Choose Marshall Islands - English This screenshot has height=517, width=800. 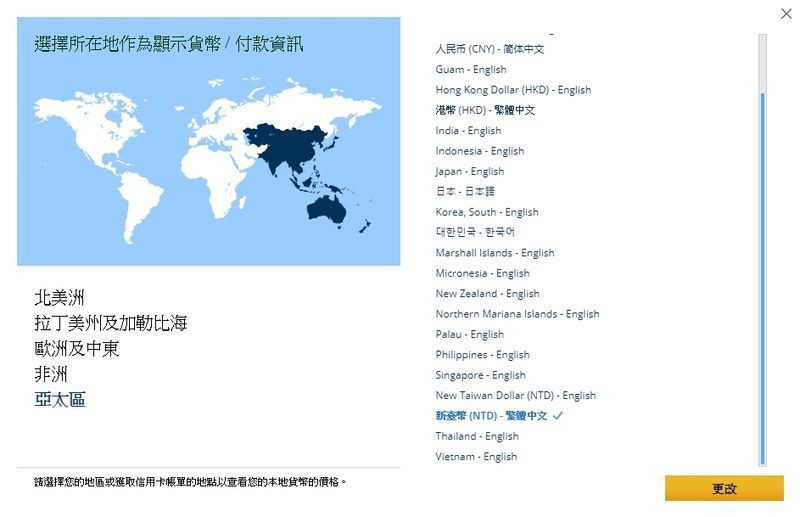(495, 253)
